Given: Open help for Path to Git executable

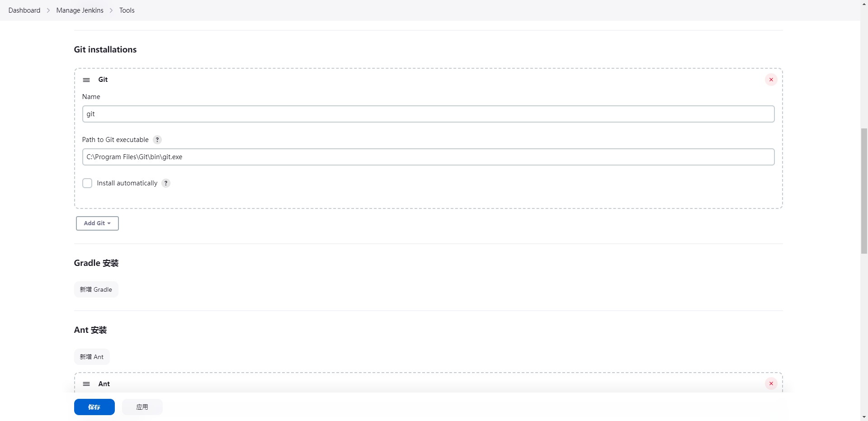Looking at the screenshot, I should pos(157,140).
